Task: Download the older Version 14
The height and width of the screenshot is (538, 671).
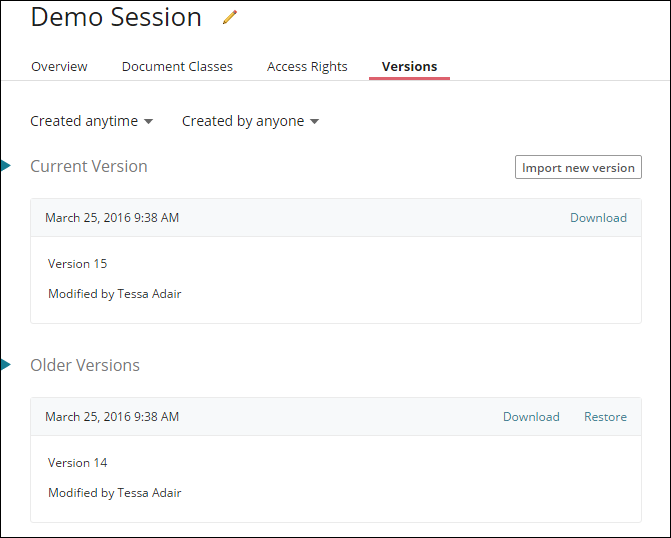Action: (x=531, y=417)
